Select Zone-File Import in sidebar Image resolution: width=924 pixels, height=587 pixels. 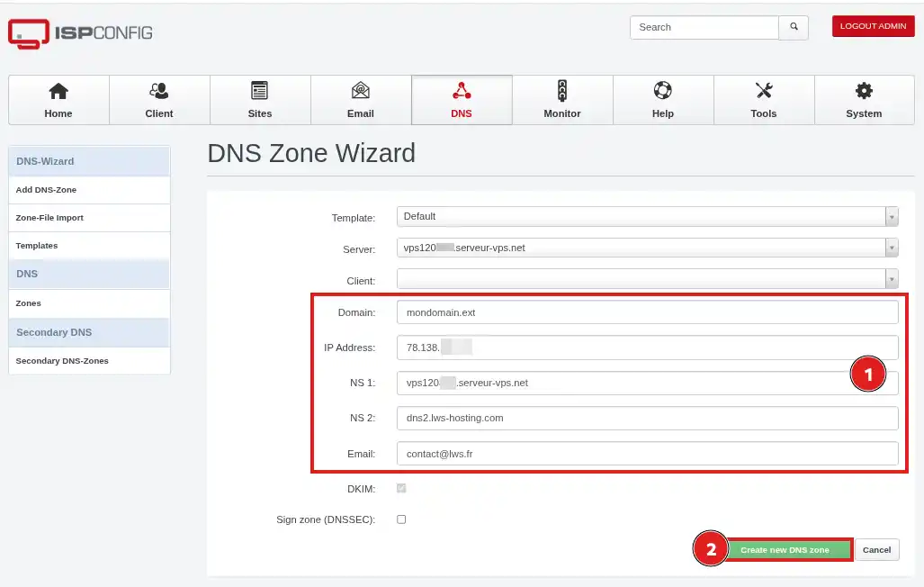tap(90, 218)
